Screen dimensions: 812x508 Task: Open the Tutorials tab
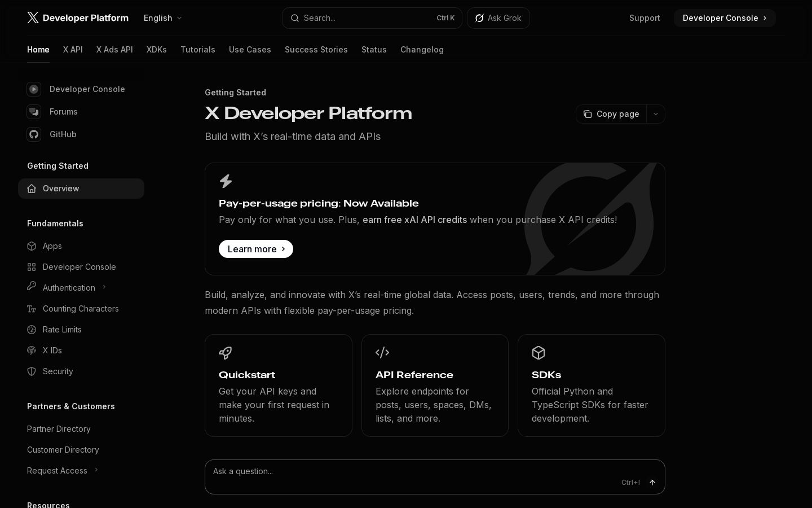[x=198, y=50]
